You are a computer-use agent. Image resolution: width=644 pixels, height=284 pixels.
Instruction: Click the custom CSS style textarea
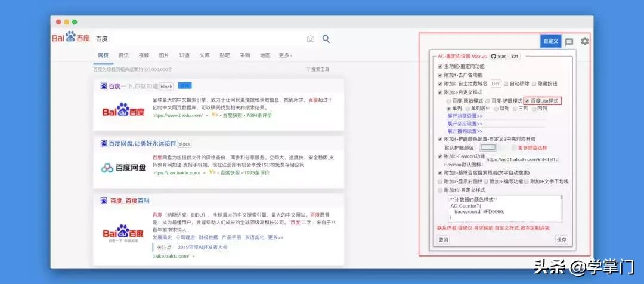pyautogui.click(x=505, y=208)
